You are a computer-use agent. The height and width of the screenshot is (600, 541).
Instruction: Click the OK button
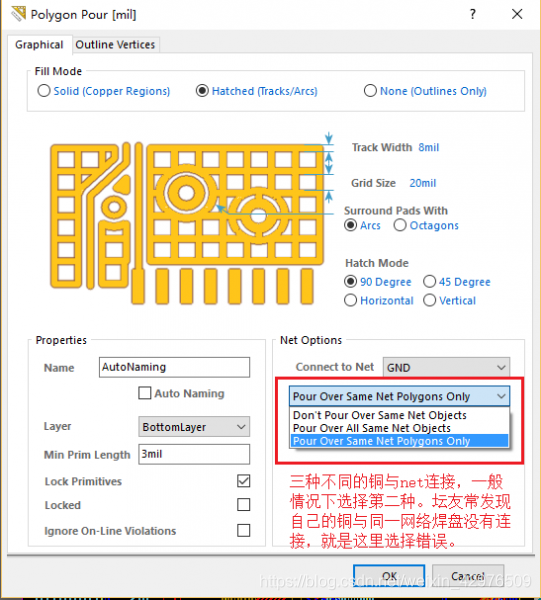389,576
